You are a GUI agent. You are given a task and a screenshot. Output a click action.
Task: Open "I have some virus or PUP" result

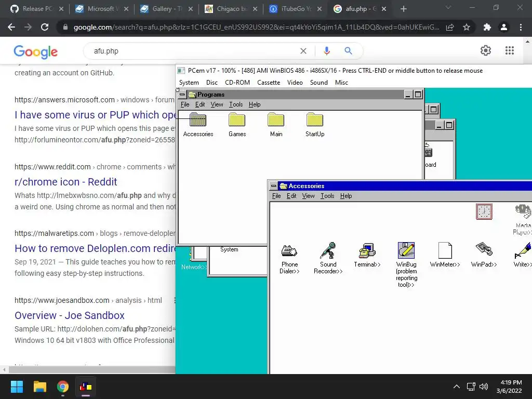pos(96,115)
